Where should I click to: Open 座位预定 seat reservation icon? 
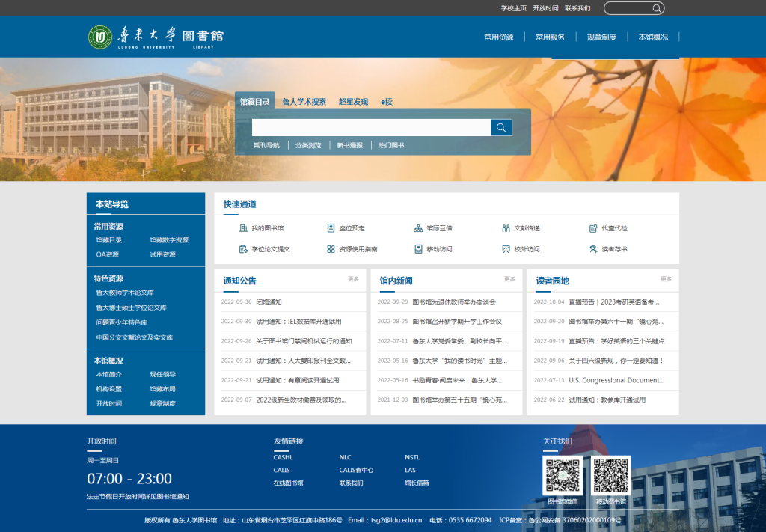point(331,228)
